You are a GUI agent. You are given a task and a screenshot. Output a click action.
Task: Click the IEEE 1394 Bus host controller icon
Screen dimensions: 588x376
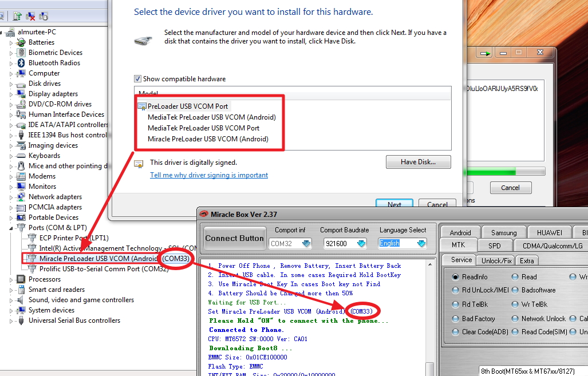click(21, 135)
